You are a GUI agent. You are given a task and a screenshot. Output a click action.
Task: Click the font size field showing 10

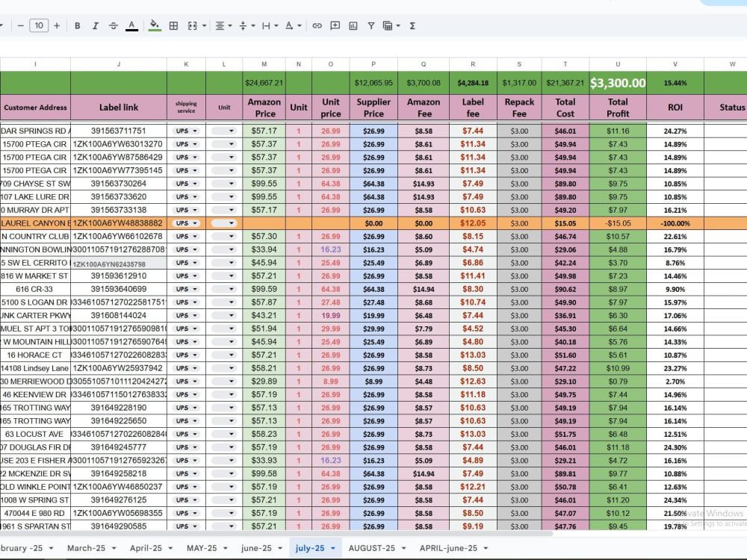[x=39, y=25]
